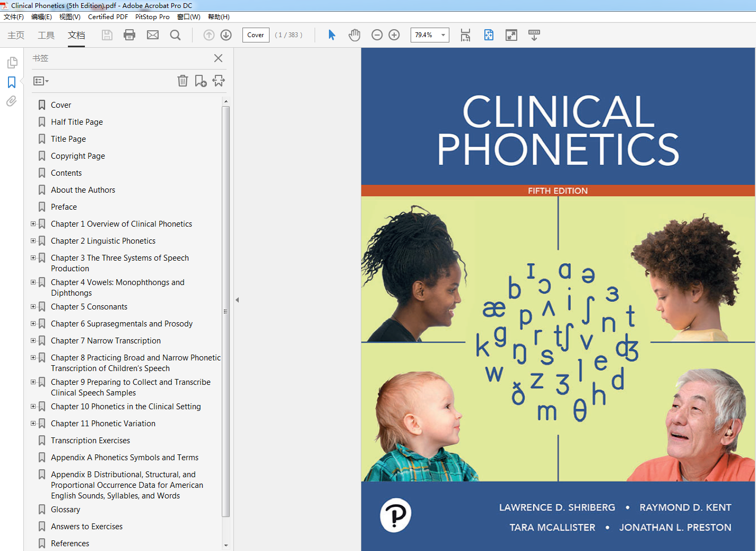
Task: Switch to the 主页 tab
Action: (x=16, y=35)
